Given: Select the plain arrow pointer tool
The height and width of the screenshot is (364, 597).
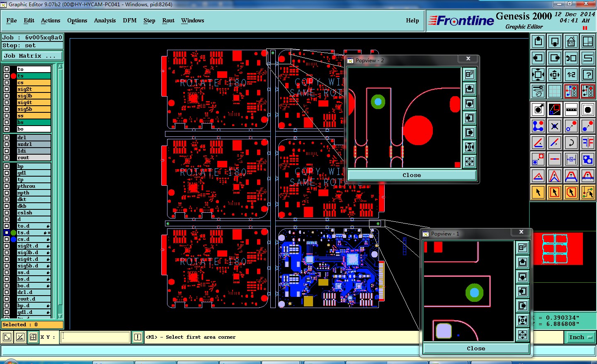Looking at the screenshot, I should [x=538, y=192].
